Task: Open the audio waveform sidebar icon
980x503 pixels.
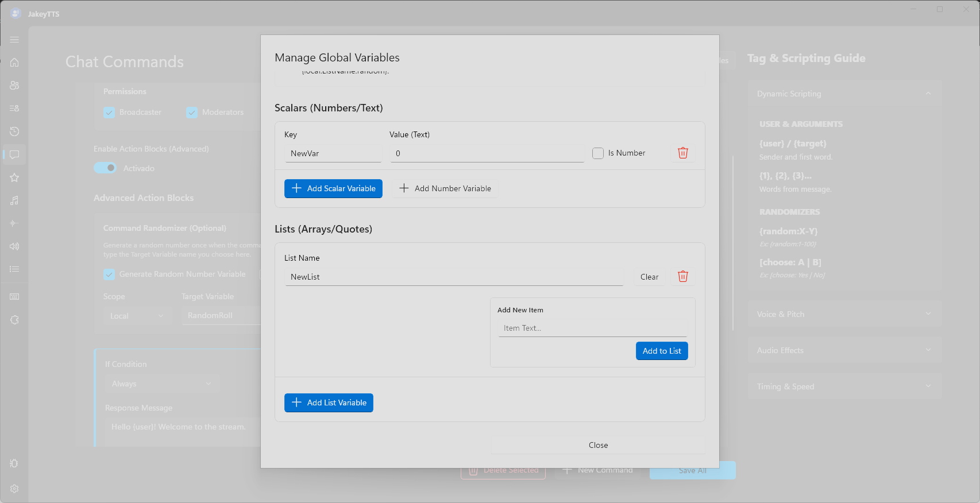Action: click(x=14, y=223)
